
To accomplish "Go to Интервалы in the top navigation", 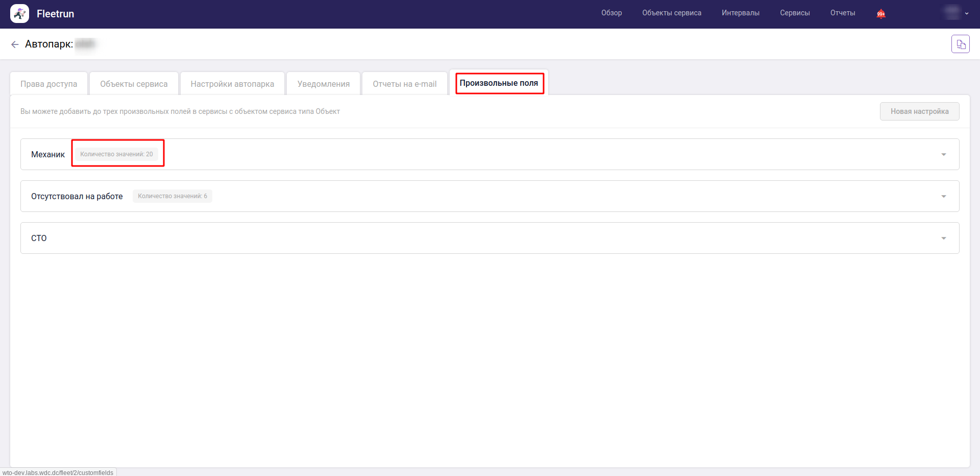I will coord(740,13).
